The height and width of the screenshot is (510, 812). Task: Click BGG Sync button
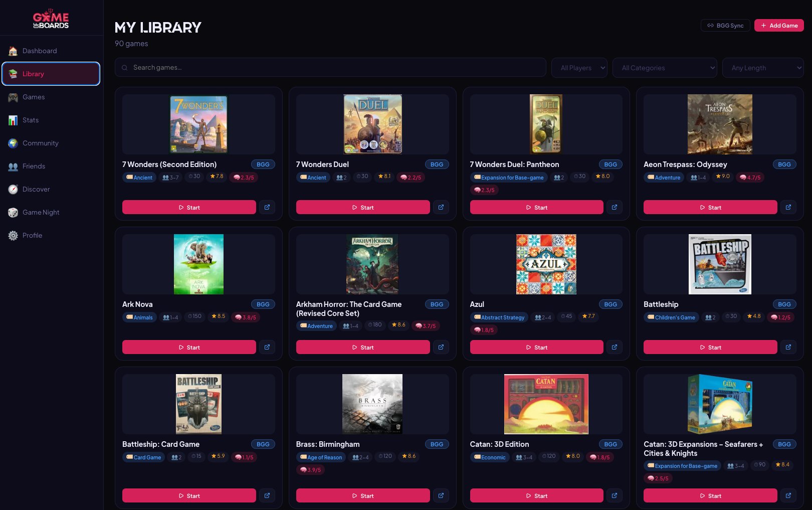pyautogui.click(x=725, y=26)
